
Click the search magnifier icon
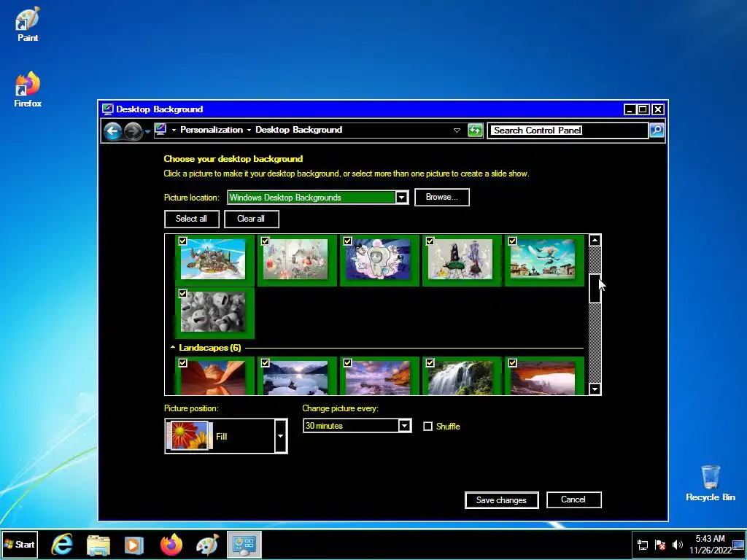[x=657, y=130]
